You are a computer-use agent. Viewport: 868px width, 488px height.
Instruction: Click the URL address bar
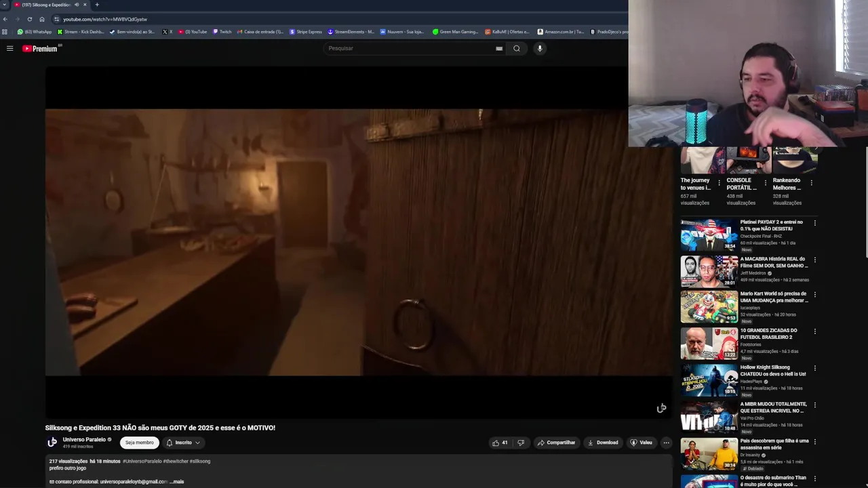click(339, 19)
